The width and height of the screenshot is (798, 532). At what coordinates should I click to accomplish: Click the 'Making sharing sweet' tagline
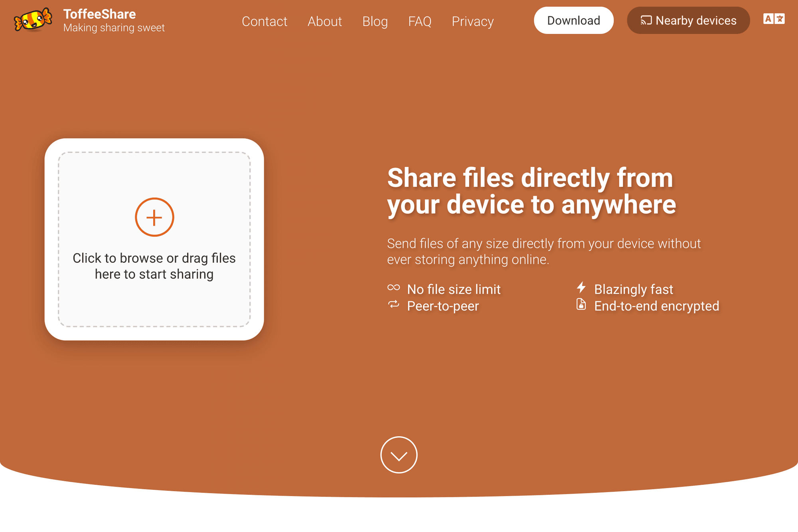tap(114, 28)
